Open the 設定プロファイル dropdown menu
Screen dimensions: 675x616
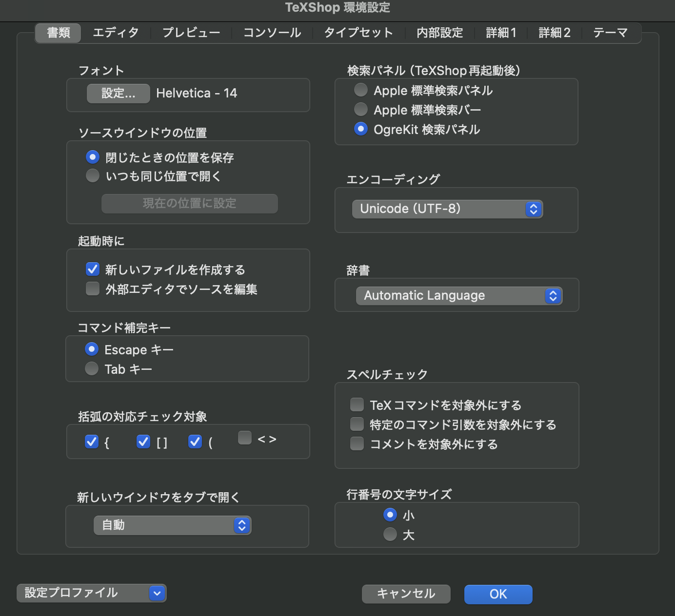coord(92,593)
